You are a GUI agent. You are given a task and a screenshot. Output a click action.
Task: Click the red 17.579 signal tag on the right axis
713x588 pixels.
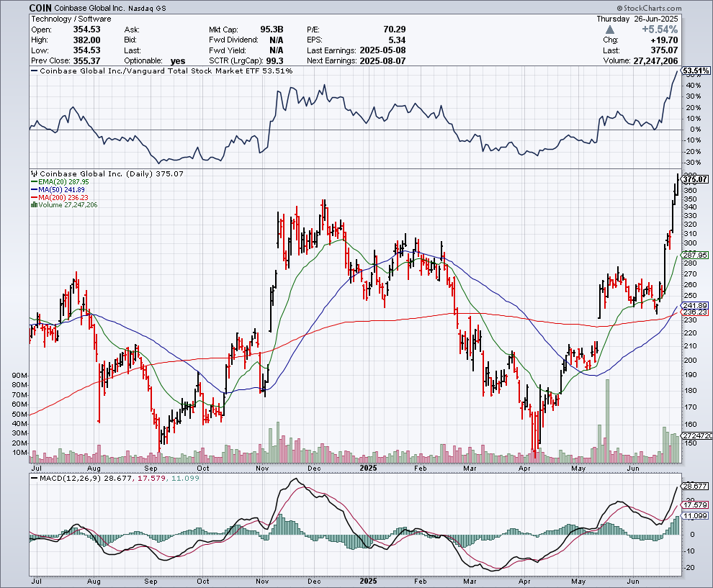click(695, 505)
